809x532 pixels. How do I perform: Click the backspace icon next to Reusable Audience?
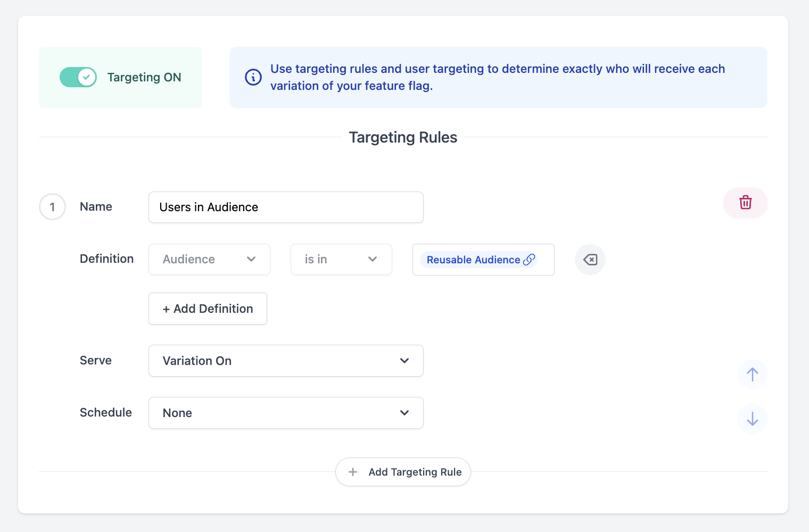point(590,260)
